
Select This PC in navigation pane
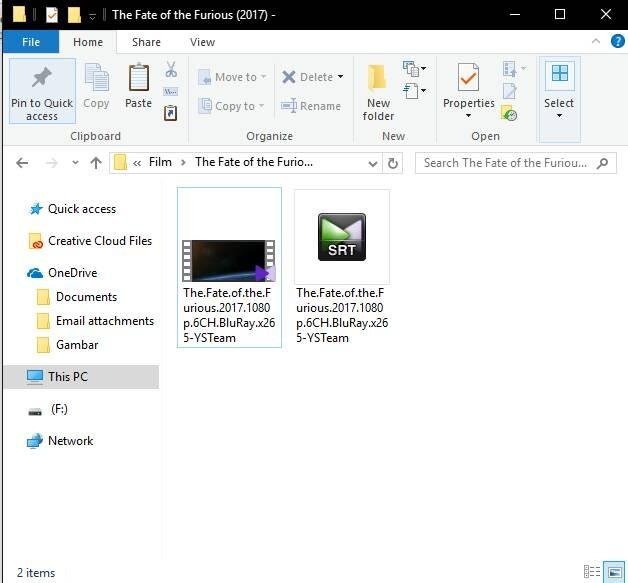point(81,377)
